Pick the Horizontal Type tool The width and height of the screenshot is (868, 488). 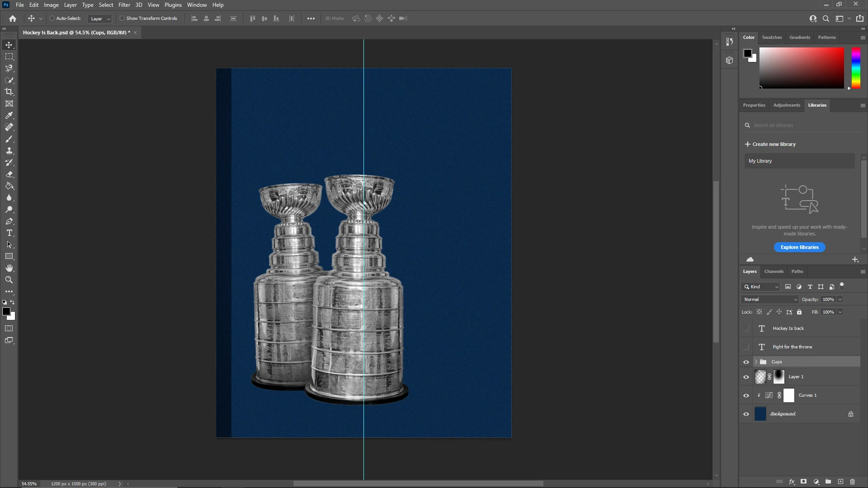tap(9, 233)
